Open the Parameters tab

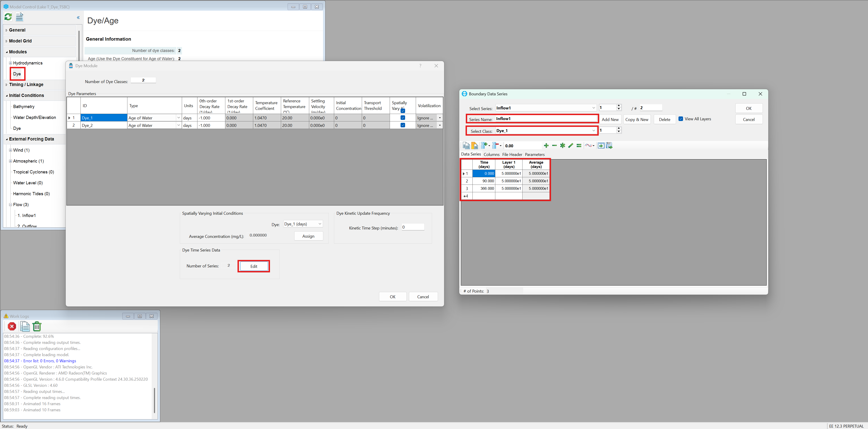click(534, 155)
